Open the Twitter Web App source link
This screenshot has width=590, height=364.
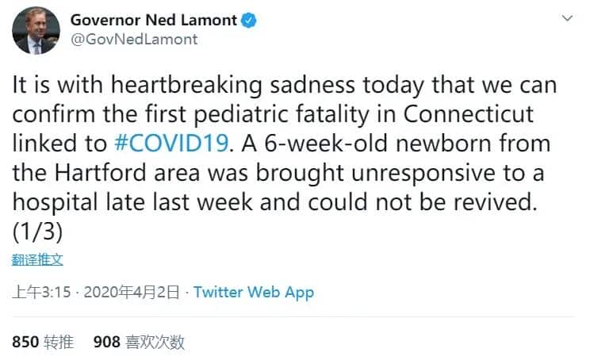(254, 293)
